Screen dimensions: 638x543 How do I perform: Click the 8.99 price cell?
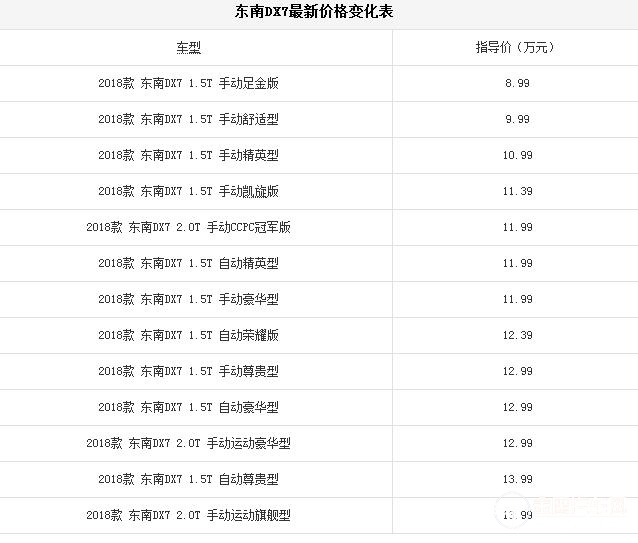click(x=517, y=83)
